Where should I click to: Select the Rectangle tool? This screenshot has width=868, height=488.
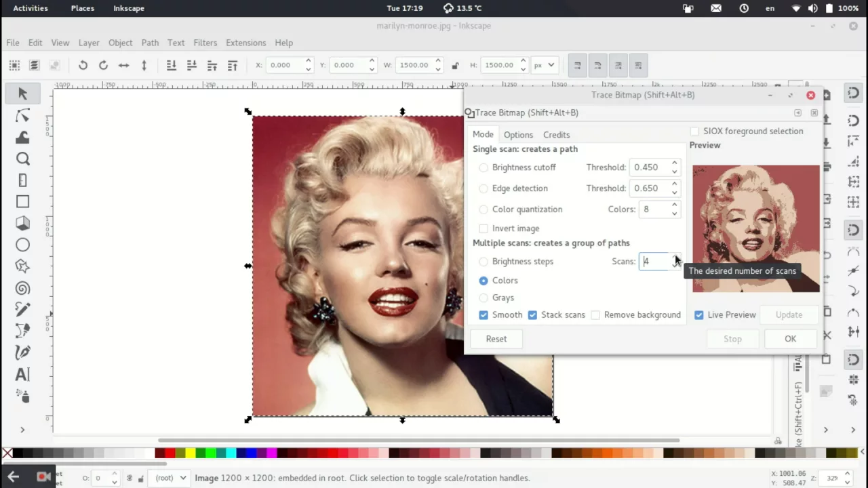[x=22, y=202]
